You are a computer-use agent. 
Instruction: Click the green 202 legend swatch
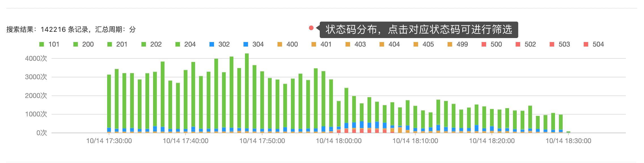click(x=144, y=44)
